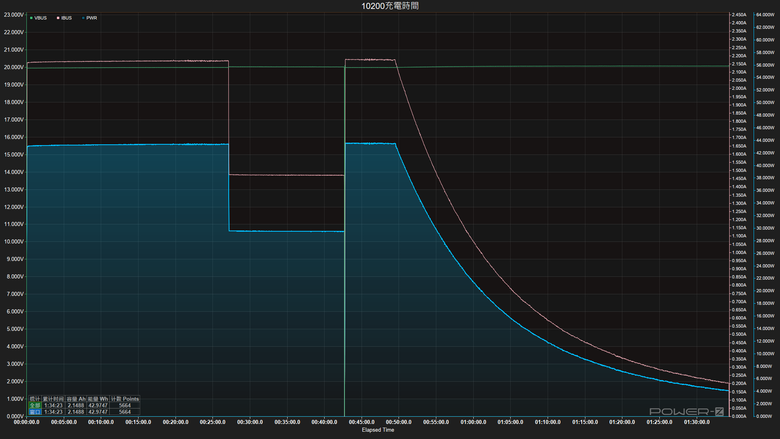Viewport: 780px width, 439px height.
Task: Click the 00:50:00.0 tick on time axis
Action: pyautogui.click(x=399, y=422)
